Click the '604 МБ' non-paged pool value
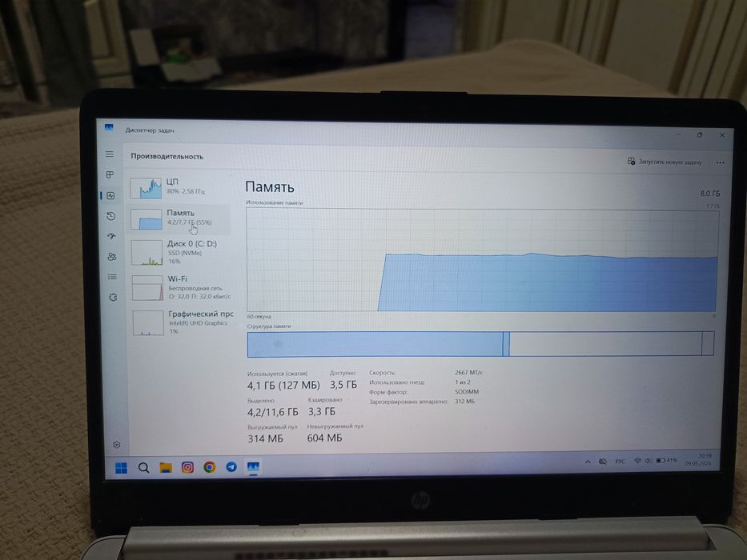 pyautogui.click(x=324, y=438)
